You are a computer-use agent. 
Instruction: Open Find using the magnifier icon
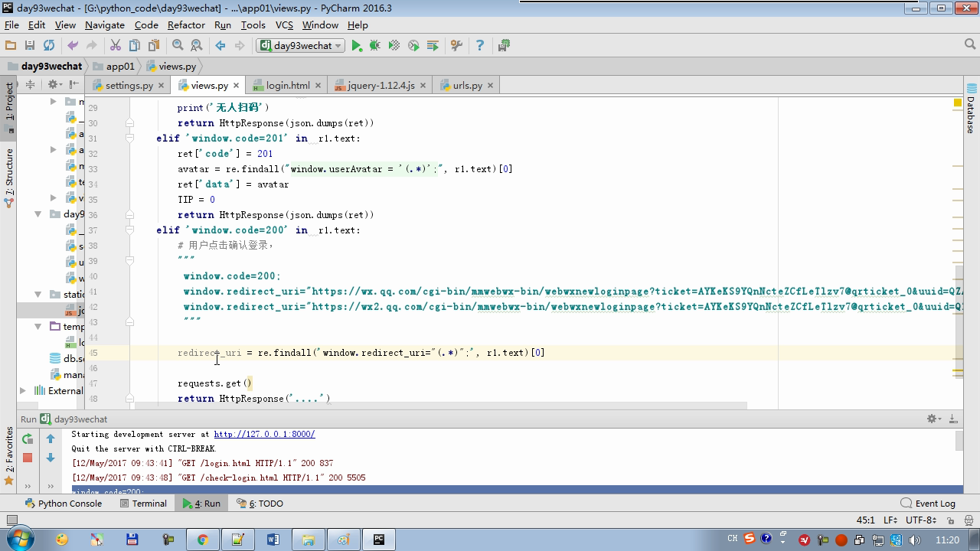(178, 46)
